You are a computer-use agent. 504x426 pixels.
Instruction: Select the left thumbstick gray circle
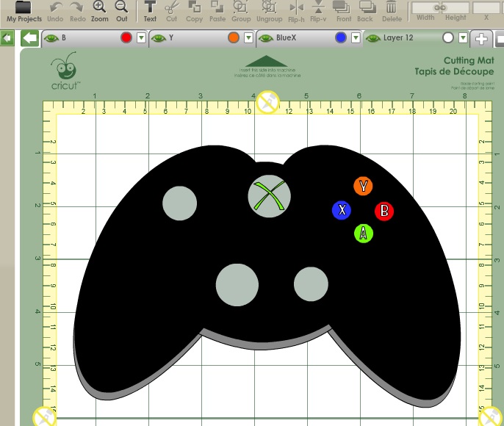pyautogui.click(x=180, y=203)
